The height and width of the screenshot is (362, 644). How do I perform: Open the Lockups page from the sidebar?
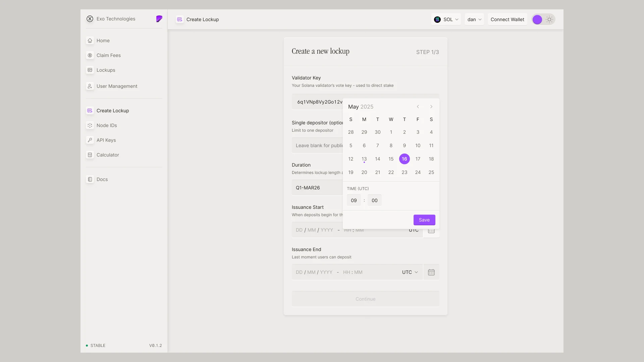click(106, 70)
